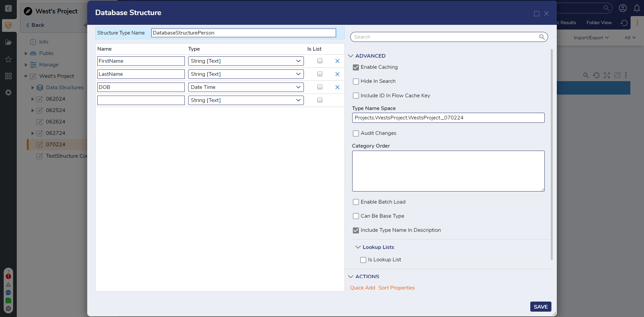Open the DOB Date Time type dropdown
Screen dimensions: 644x317
pos(246,87)
